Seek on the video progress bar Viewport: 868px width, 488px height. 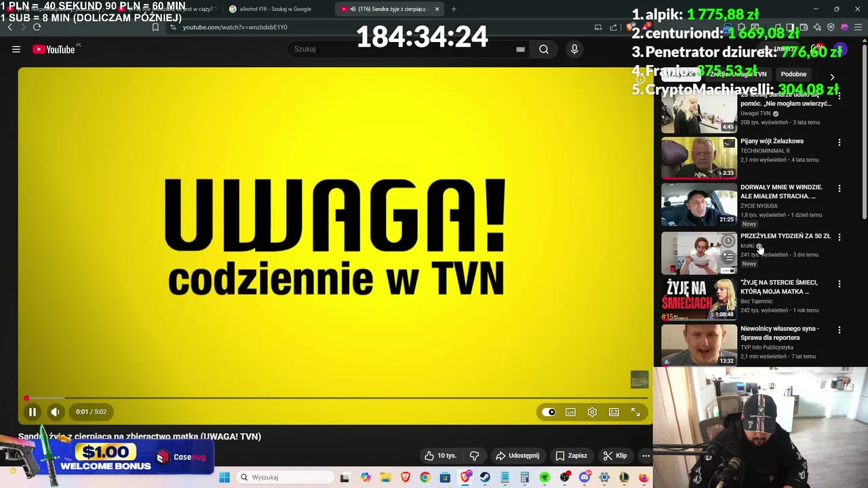336,398
